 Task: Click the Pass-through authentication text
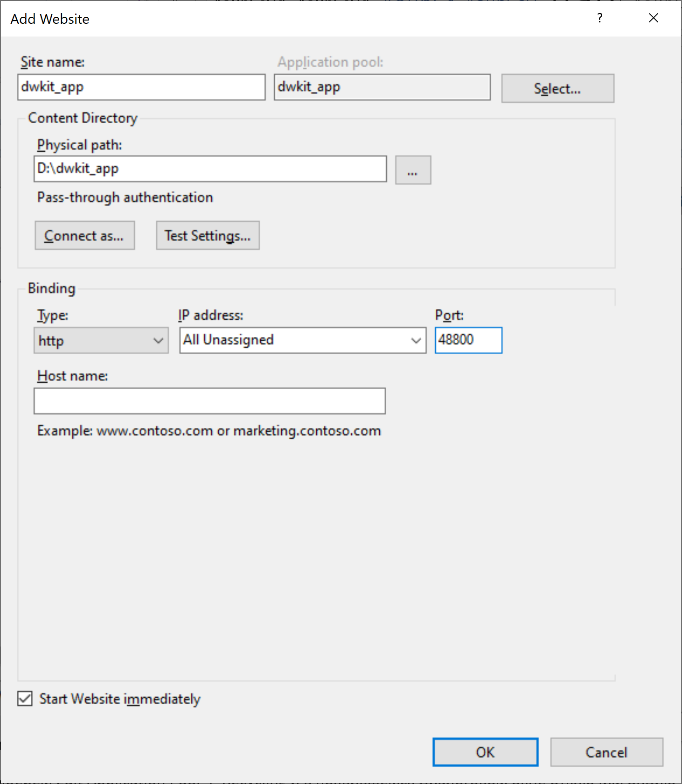coord(125,197)
